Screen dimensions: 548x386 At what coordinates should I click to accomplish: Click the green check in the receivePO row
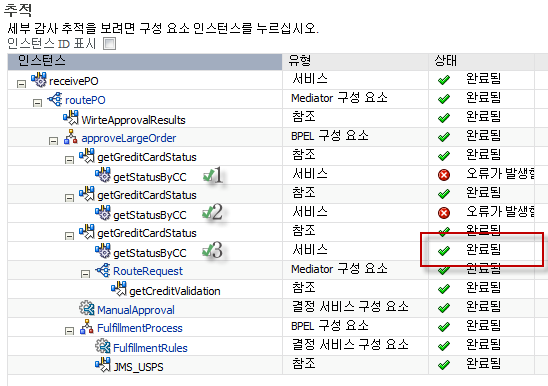[x=444, y=80]
